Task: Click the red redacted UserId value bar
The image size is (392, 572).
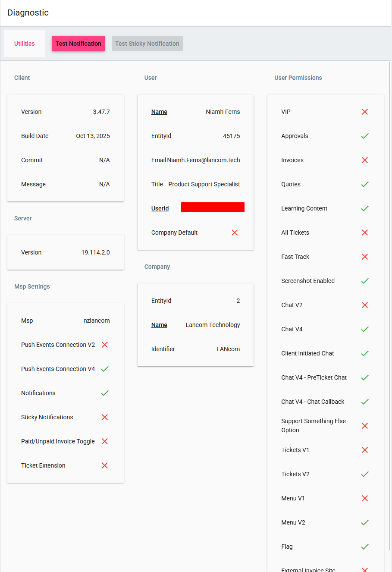Action: tap(213, 207)
